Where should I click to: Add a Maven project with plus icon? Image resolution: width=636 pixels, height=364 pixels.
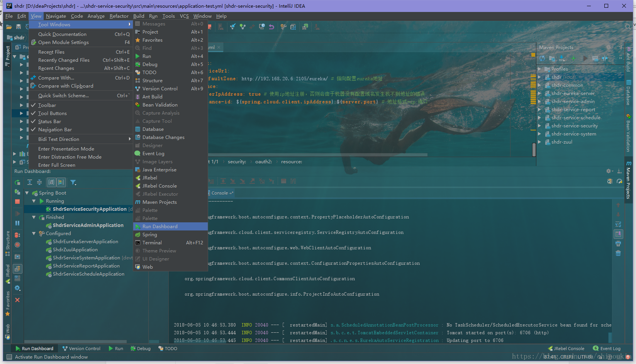click(x=573, y=58)
